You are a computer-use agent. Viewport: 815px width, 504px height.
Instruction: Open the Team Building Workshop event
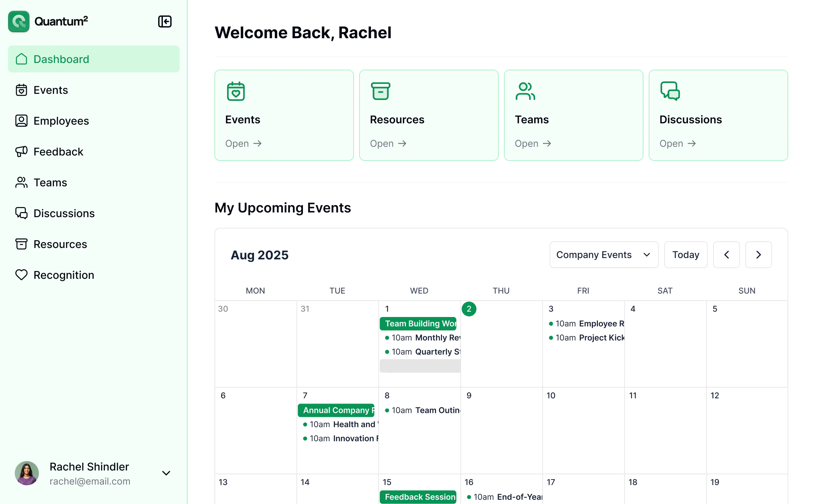pyautogui.click(x=418, y=323)
